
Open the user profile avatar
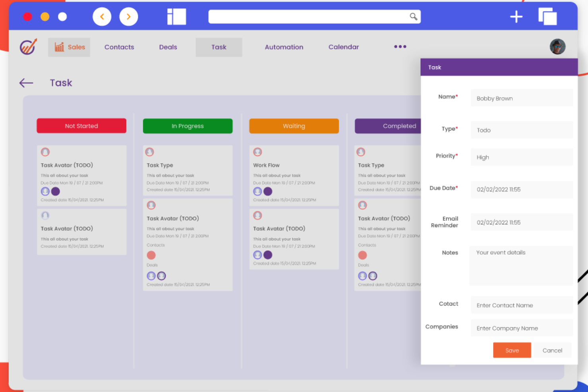(557, 46)
